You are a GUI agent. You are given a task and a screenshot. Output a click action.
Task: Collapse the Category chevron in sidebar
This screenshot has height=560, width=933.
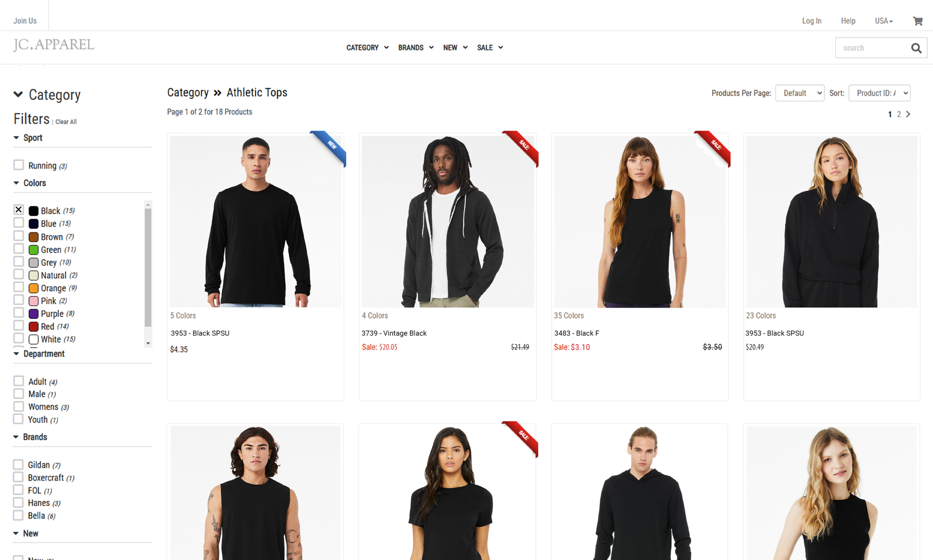pos(18,94)
